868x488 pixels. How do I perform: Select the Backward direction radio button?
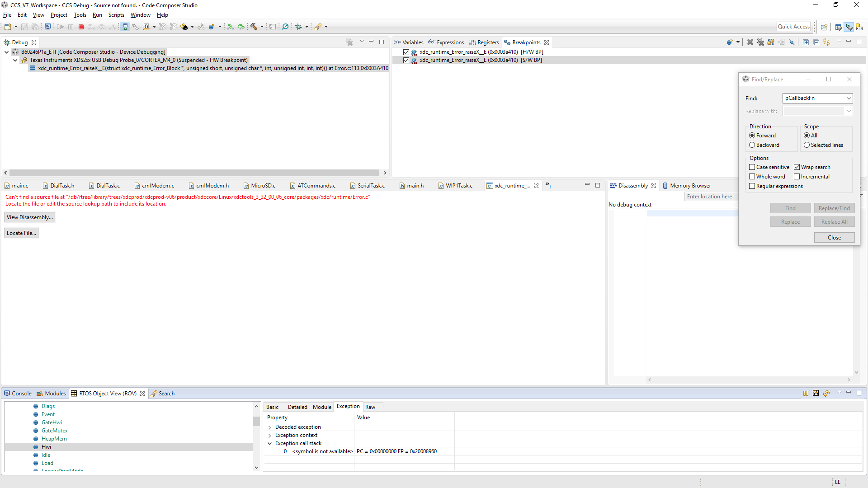[x=752, y=145]
